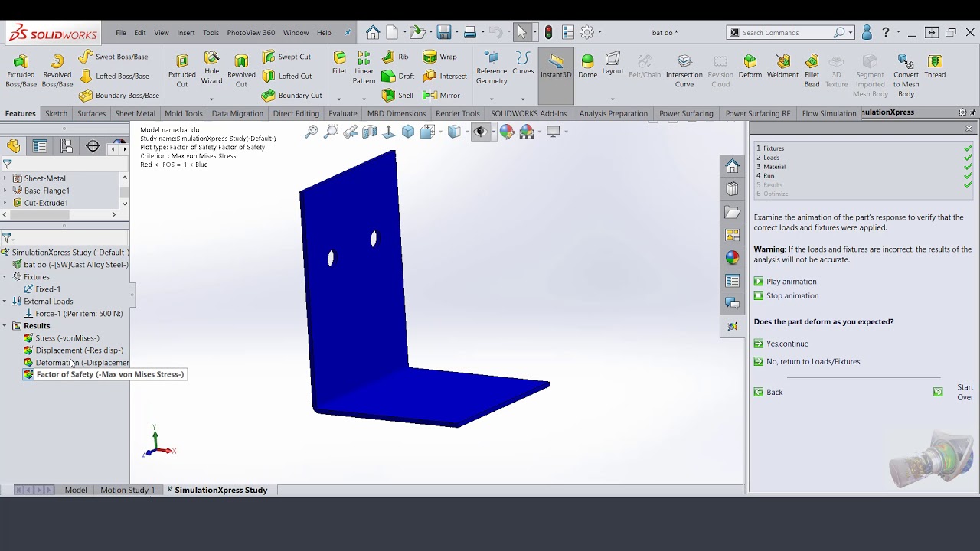
Task: Expand the Sheet-Metal tree node
Action: (5, 178)
